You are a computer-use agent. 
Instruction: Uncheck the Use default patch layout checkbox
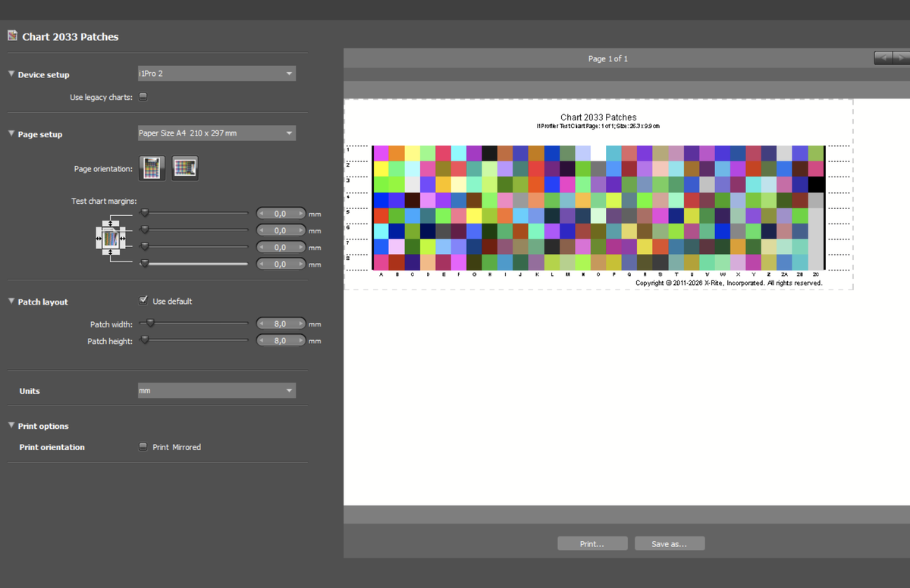[143, 301]
